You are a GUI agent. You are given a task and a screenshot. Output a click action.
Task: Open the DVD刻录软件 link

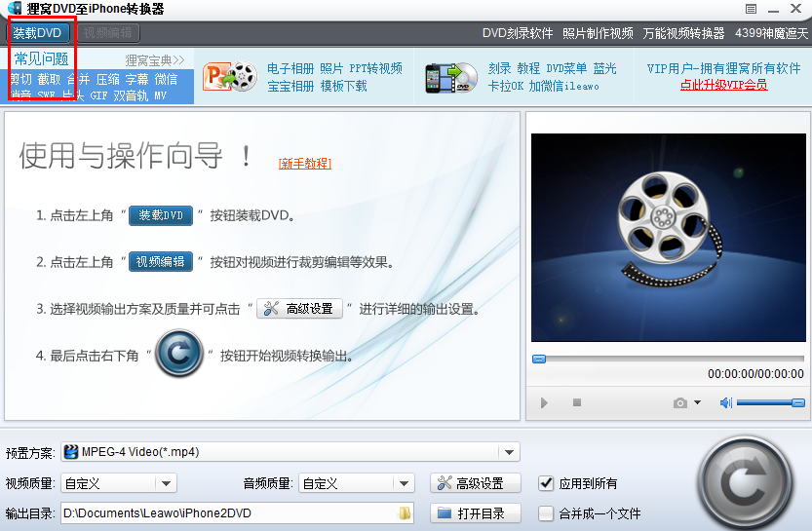click(x=518, y=34)
